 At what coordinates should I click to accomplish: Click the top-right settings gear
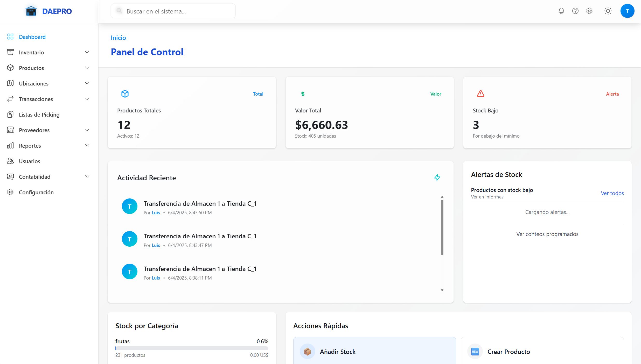pyautogui.click(x=589, y=11)
